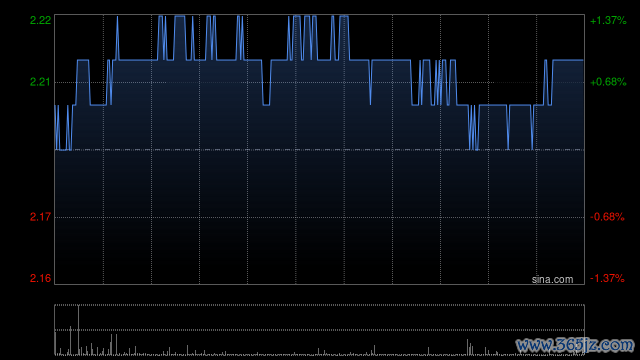Click the volume chart middle gridline
The height and width of the screenshot is (360, 640).
(319, 330)
